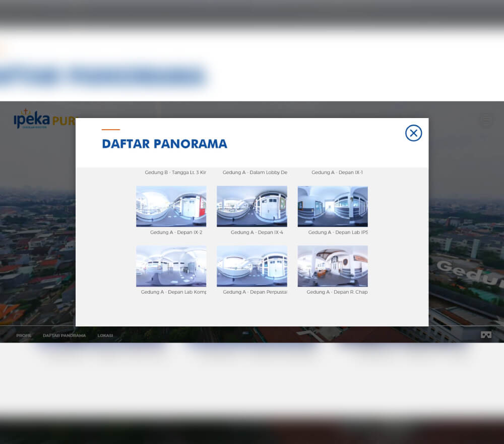The image size is (504, 444).
Task: Click the Gedung A Depan IX-1 label
Action: click(x=337, y=173)
